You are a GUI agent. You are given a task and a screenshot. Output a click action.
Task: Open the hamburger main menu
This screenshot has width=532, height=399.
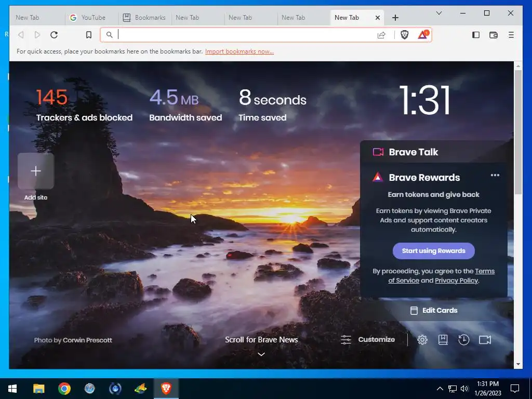click(511, 35)
